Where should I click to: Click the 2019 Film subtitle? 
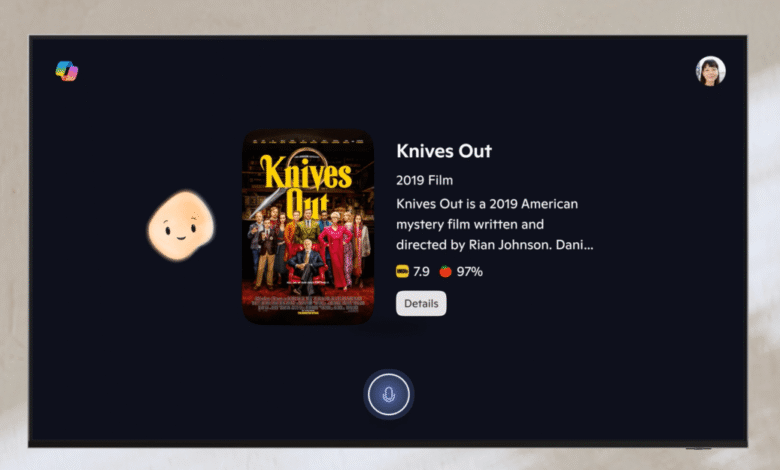[x=424, y=180]
